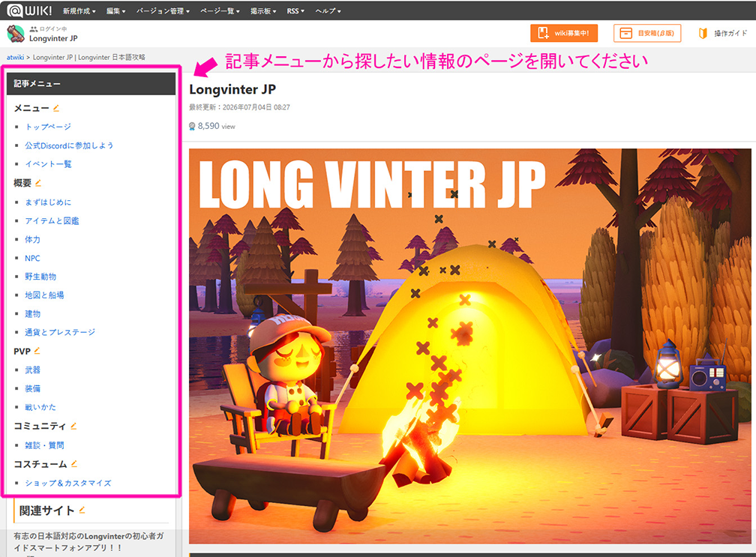756x557 pixels.
Task: Open 公式Discordに参加しよう link
Action: coord(69,145)
